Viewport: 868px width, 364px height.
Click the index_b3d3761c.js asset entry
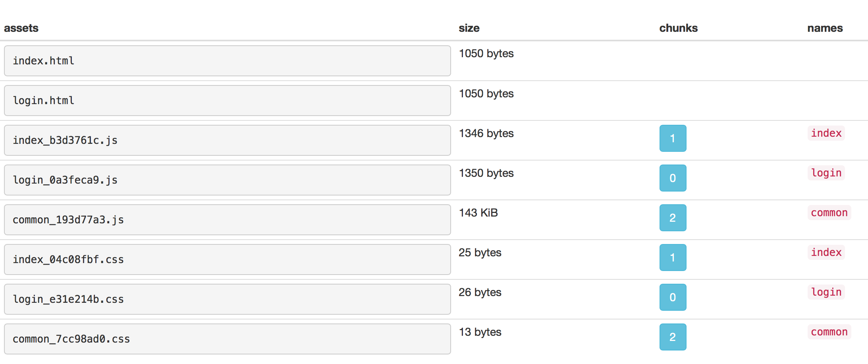pyautogui.click(x=227, y=140)
